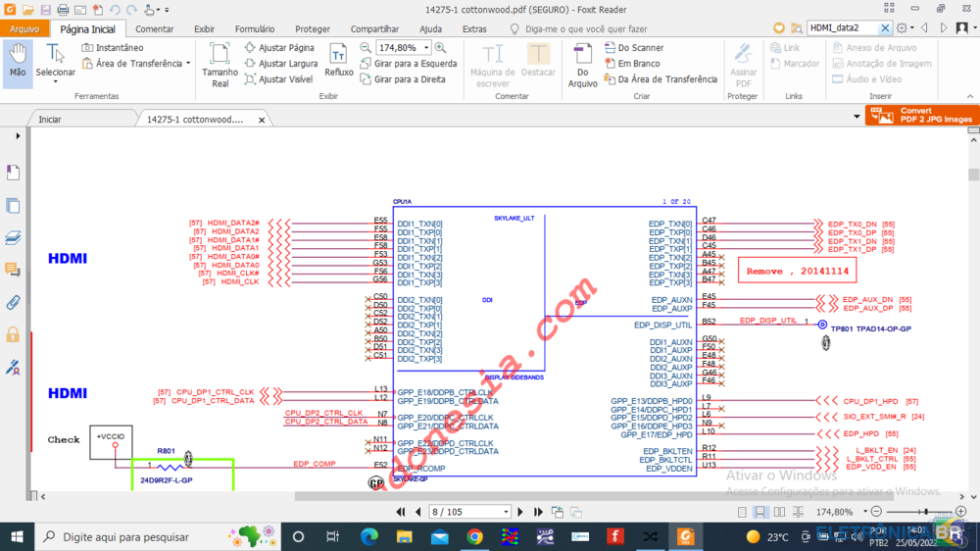Open the page number dropdown
The image size is (980, 551).
coord(506,512)
